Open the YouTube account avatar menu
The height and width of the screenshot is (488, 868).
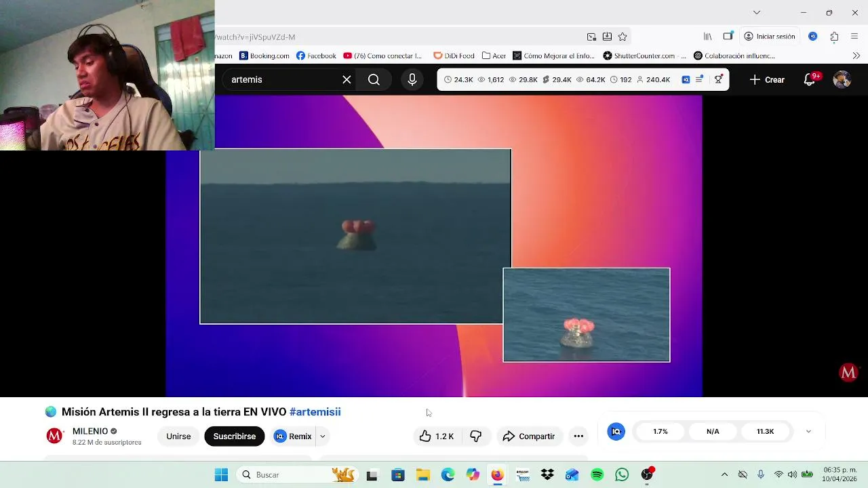[842, 80]
